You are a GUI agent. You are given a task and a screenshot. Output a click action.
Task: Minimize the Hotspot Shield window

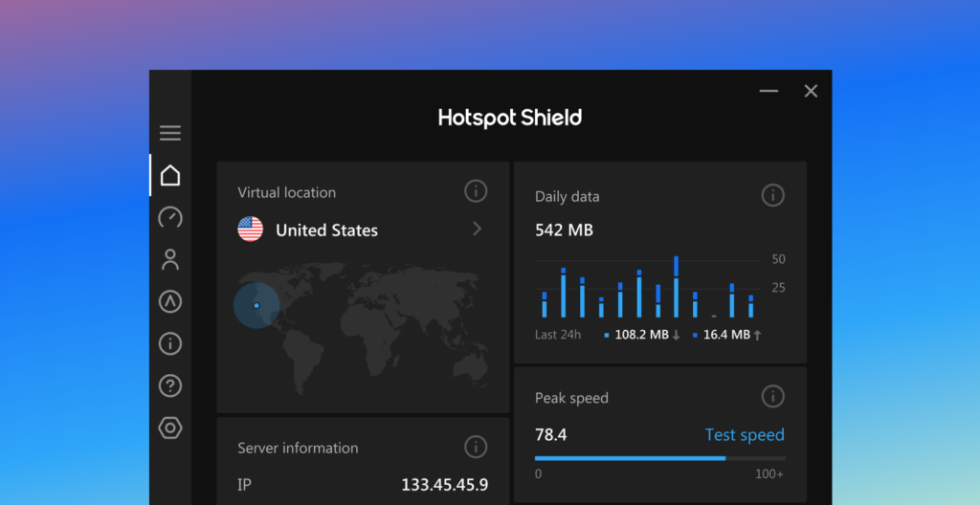[768, 91]
